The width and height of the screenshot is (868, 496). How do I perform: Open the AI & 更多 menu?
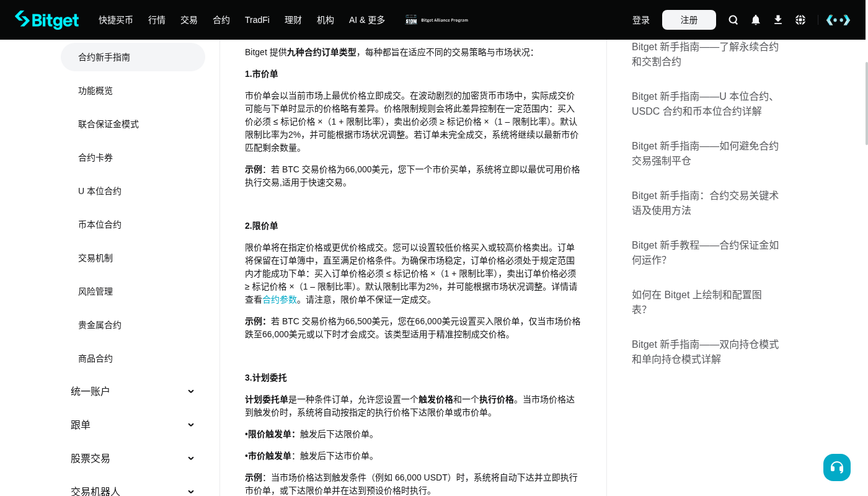pos(367,20)
